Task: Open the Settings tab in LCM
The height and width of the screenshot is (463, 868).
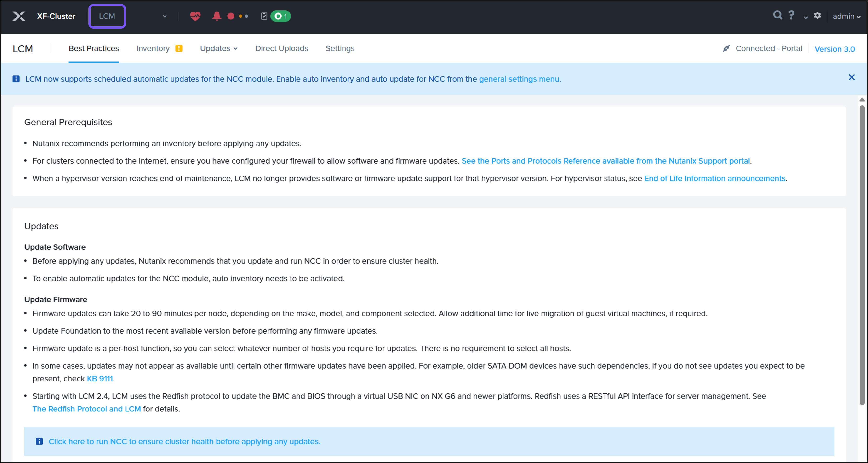Action: point(340,49)
